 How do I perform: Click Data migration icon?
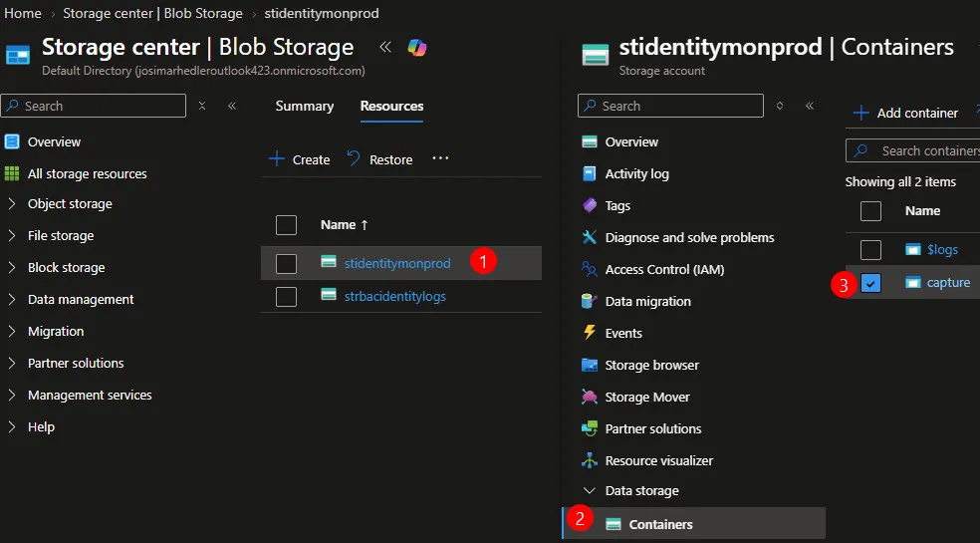589,301
